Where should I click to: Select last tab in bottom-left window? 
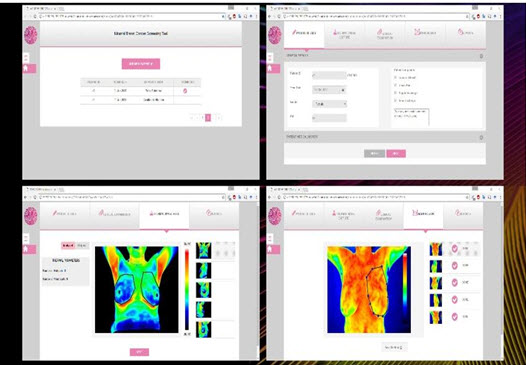214,215
